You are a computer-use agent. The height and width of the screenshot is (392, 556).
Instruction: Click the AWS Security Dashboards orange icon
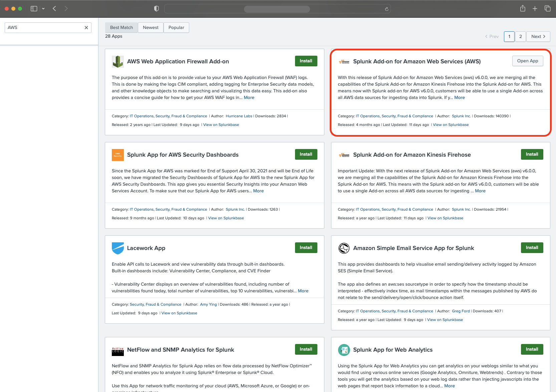pos(118,155)
